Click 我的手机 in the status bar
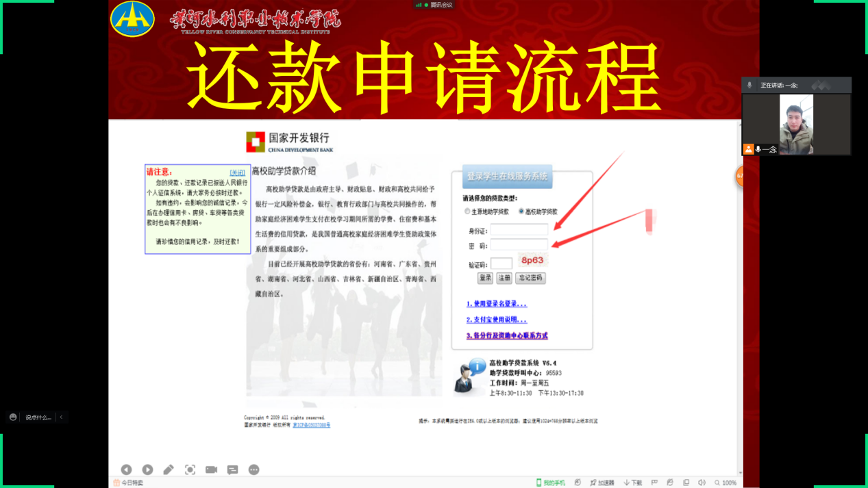 click(551, 483)
